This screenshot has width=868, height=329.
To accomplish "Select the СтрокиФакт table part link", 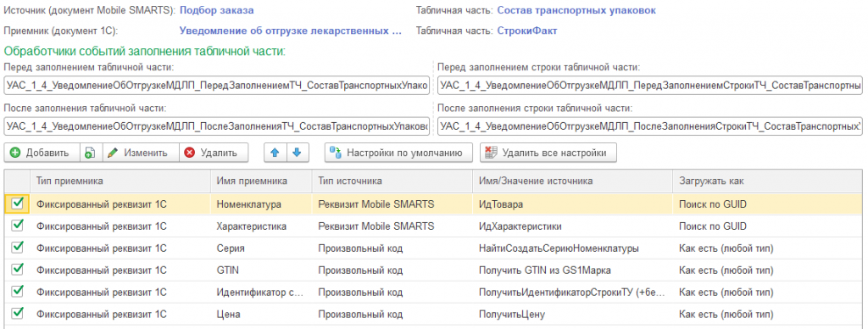I will 527,31.
